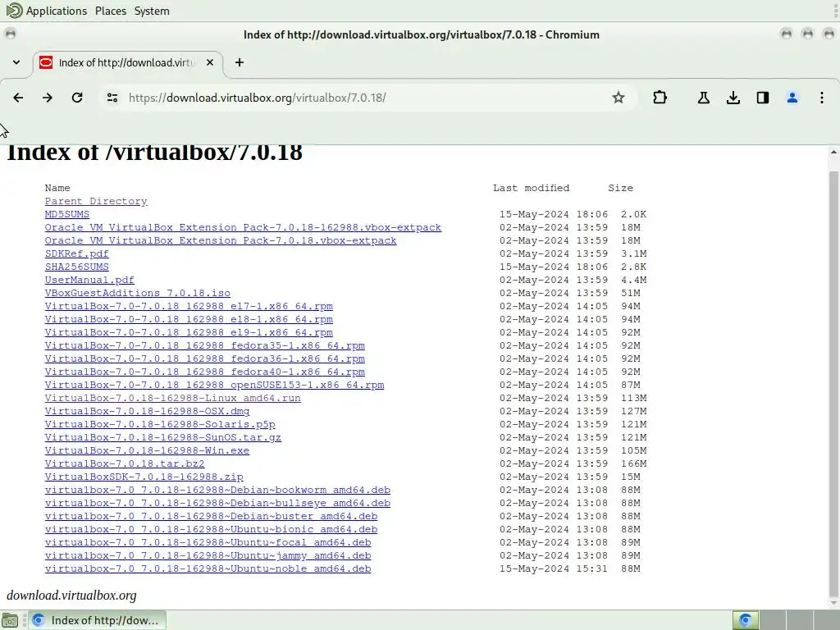Screen dimensions: 840x630
Task: Download the el7 x86_64 rpm package
Action: (x=189, y=307)
